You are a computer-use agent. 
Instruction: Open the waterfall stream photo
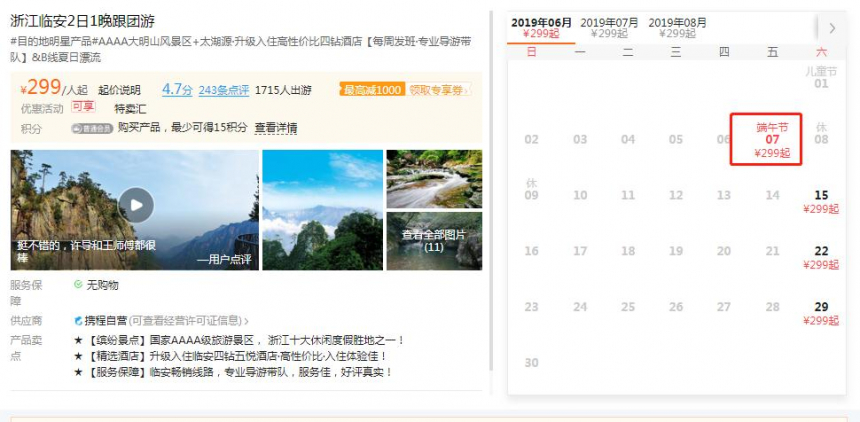click(434, 179)
